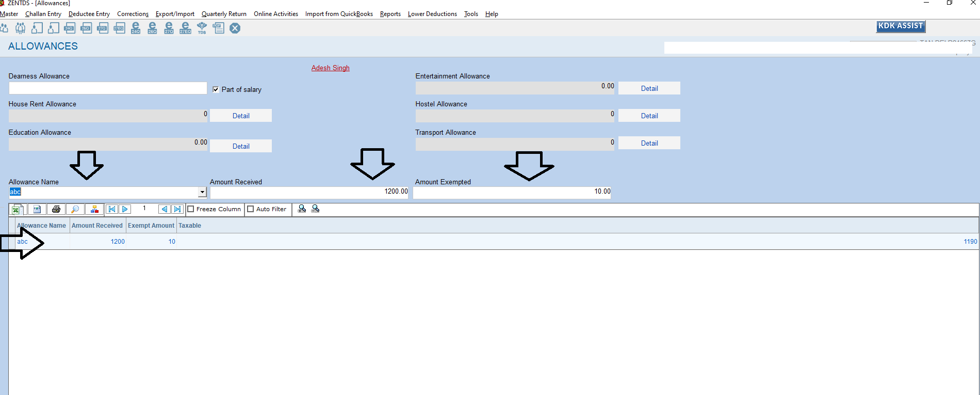Open House Rent Allowance Detail
The height and width of the screenshot is (395, 980).
click(241, 116)
